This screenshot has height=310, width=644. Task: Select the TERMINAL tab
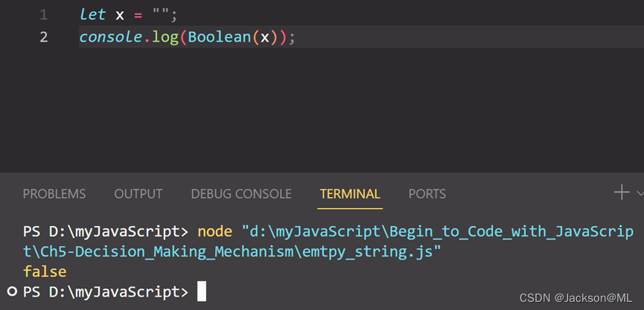pos(350,194)
